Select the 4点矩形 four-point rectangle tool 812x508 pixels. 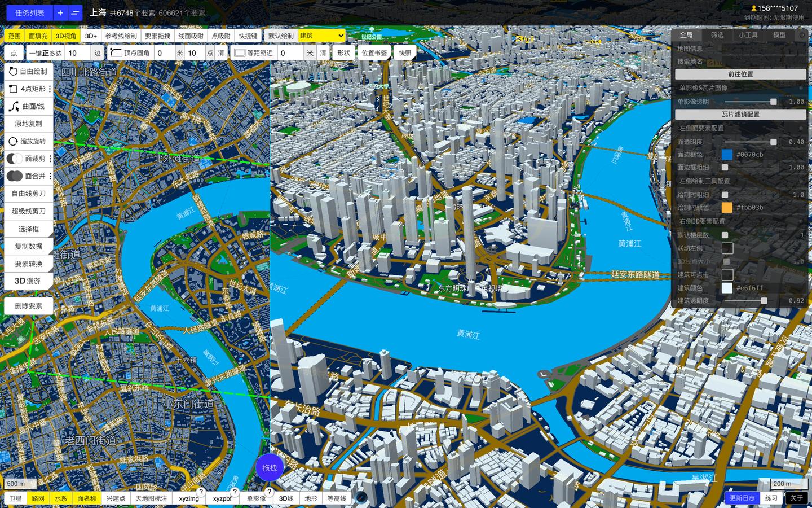(x=28, y=89)
